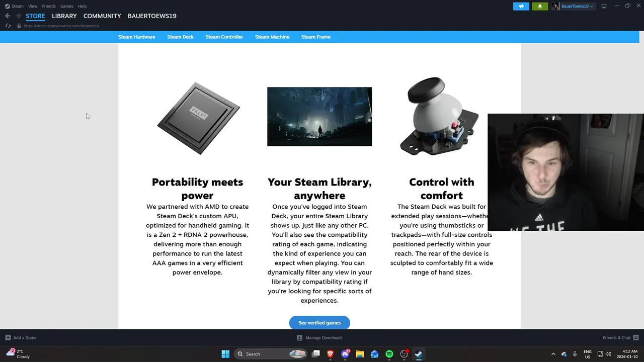Open the announcements megaphone button
The height and width of the screenshot is (362, 644).
tap(521, 6)
